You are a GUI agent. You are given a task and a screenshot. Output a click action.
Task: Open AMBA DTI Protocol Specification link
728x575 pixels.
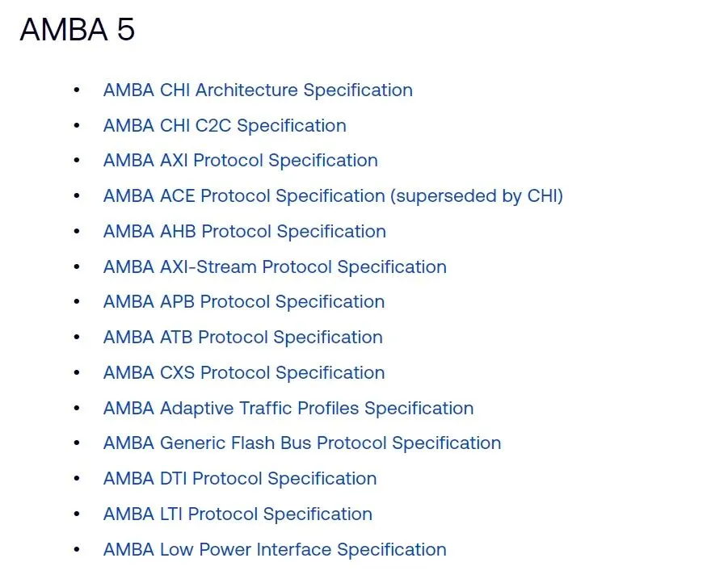pos(240,479)
